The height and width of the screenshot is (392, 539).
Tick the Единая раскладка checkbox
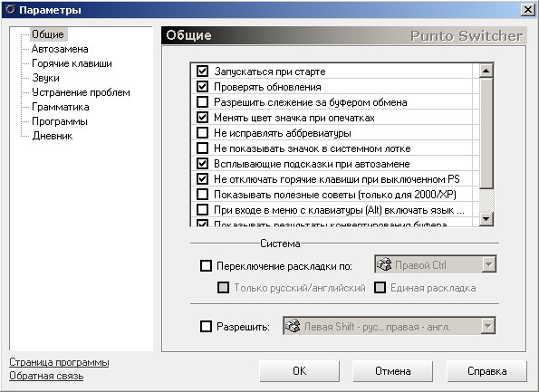tap(380, 288)
